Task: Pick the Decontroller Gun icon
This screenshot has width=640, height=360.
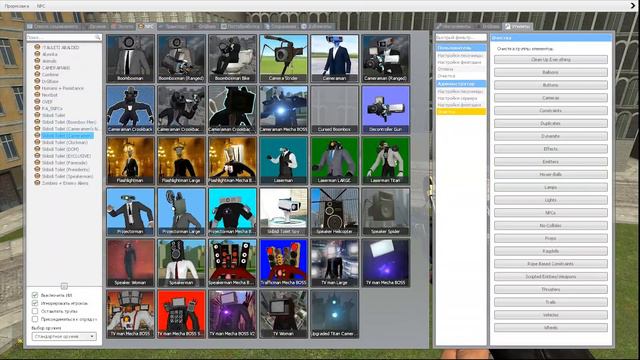Action: (x=385, y=109)
